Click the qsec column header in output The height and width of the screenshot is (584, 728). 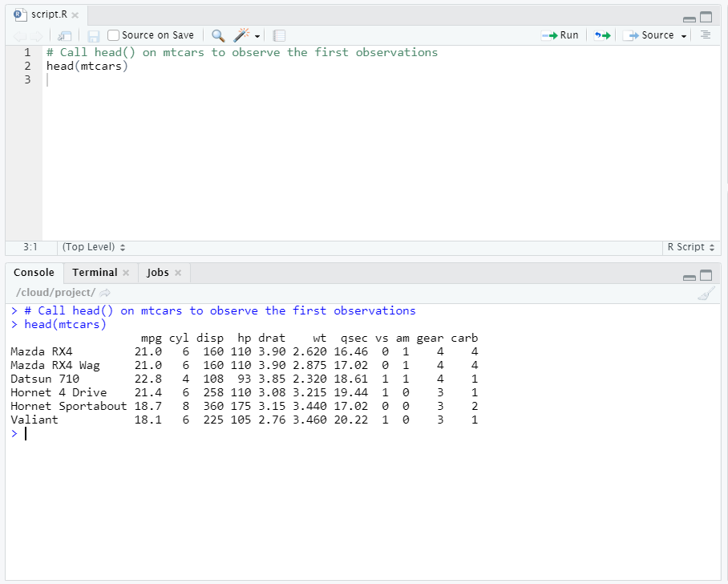click(354, 339)
